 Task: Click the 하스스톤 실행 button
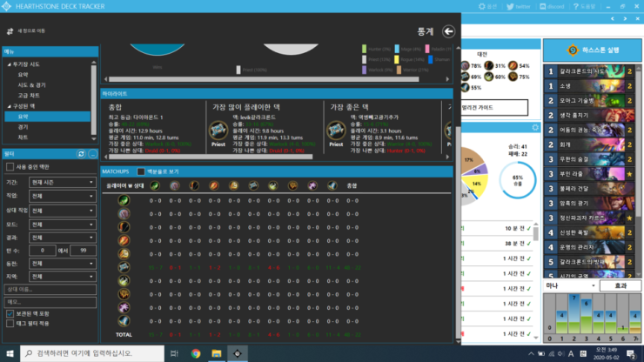(593, 50)
